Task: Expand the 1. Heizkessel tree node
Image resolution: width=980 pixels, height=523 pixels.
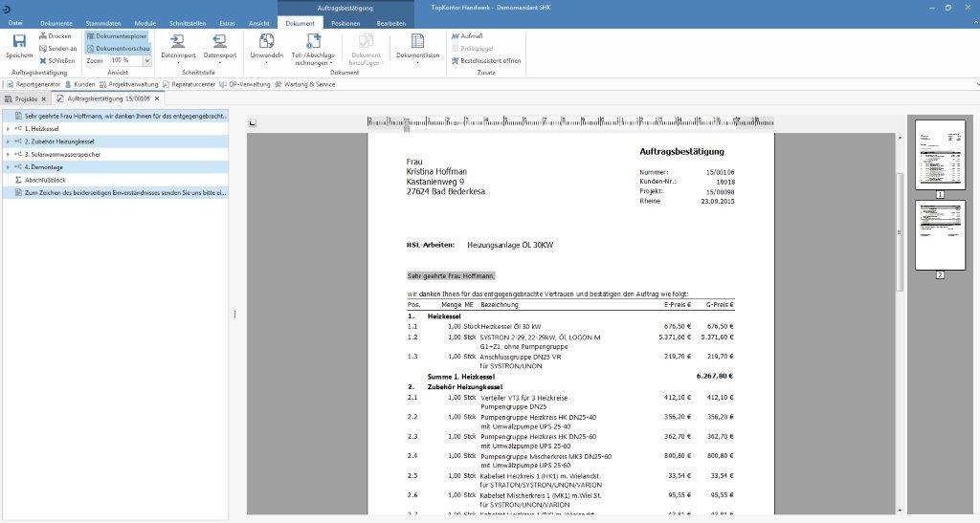Action: (x=8, y=128)
